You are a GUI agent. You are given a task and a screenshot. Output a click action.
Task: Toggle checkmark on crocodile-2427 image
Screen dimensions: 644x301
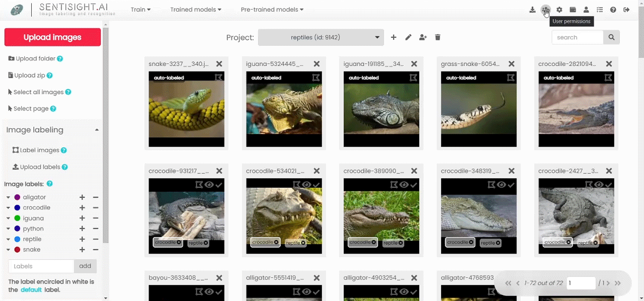pyautogui.click(x=609, y=185)
